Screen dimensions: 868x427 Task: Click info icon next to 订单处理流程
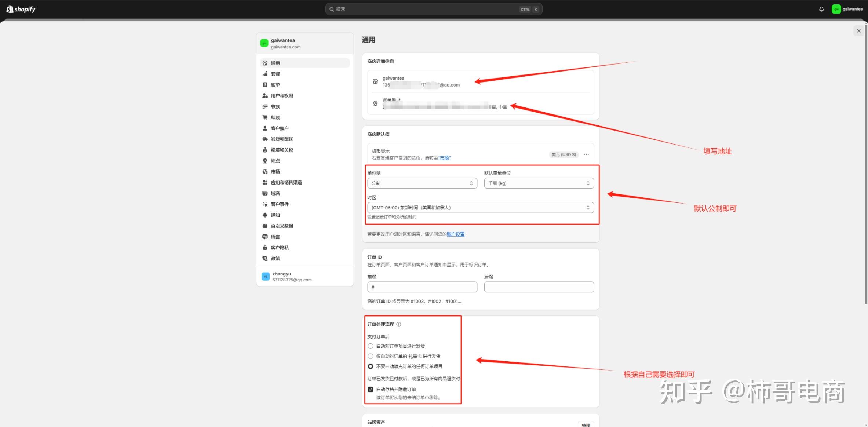point(399,324)
